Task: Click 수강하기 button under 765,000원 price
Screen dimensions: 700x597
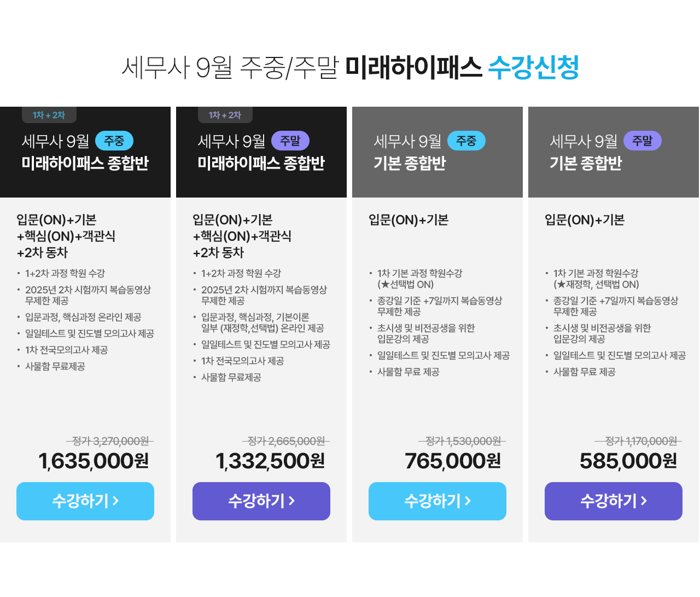Action: tap(437, 501)
